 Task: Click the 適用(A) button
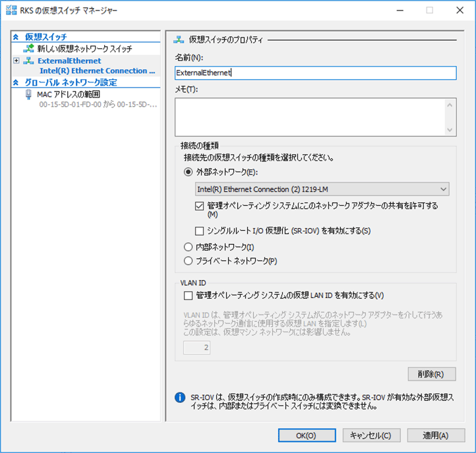436,435
